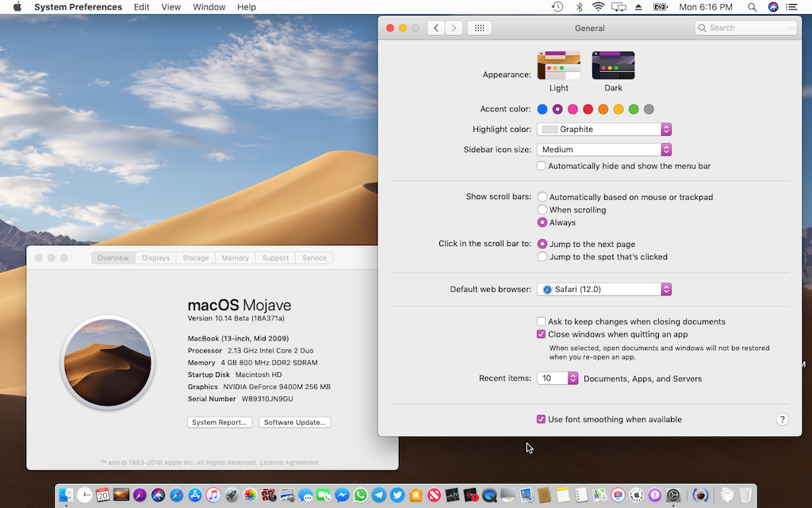Switch to Memory tab in About window
This screenshot has height=508, width=812.
(x=235, y=258)
